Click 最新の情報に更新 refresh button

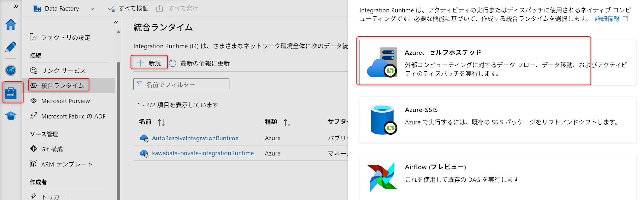[200, 63]
